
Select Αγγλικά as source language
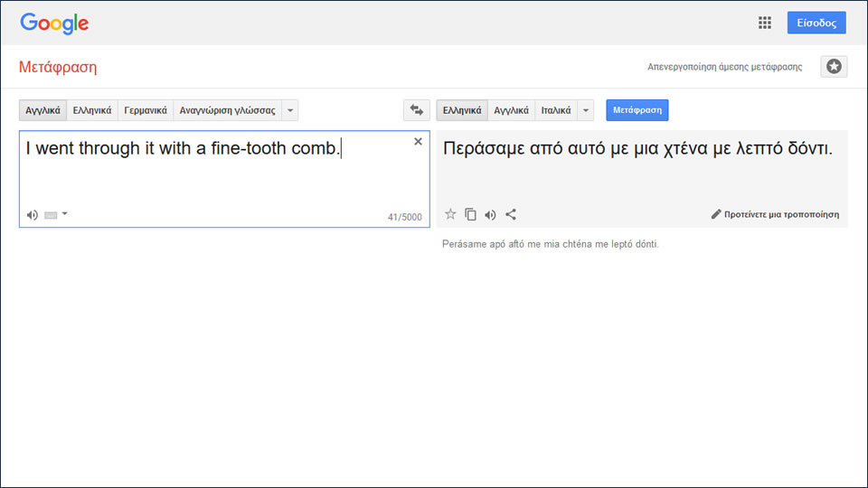[x=42, y=110]
